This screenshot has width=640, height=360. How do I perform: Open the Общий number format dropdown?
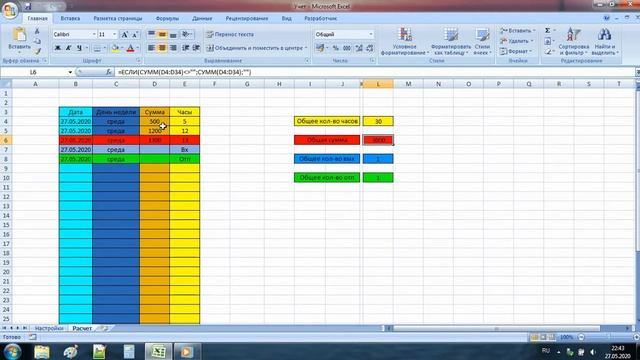point(371,35)
